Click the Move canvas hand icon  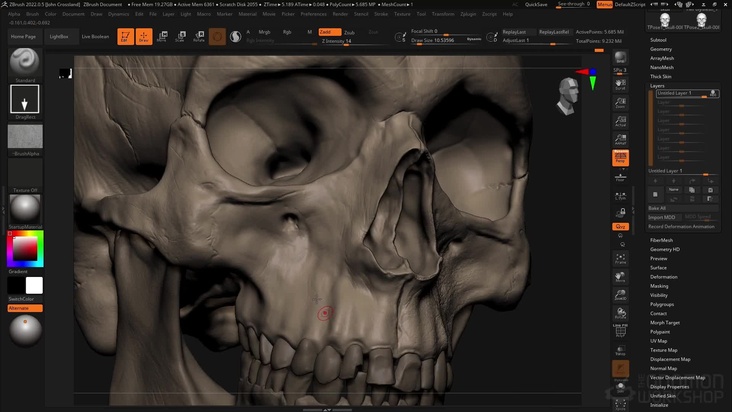(x=620, y=277)
